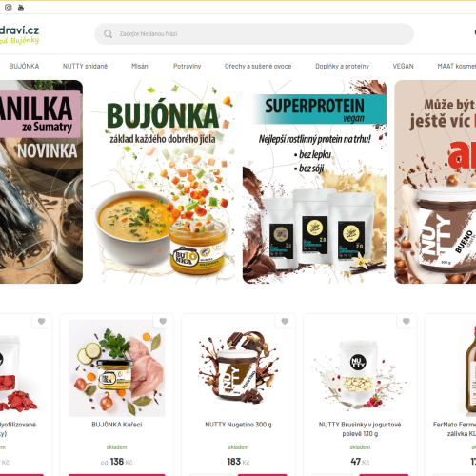
Task: Open the BUJÓNKA Kuřecí product title link
Action: [x=117, y=425]
